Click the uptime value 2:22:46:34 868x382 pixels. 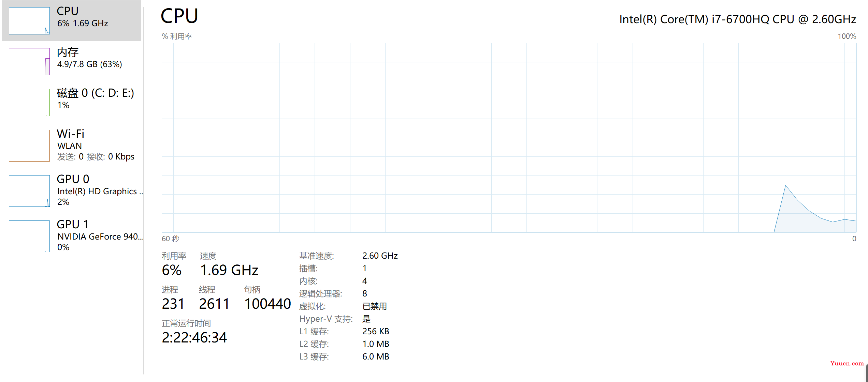pyautogui.click(x=194, y=338)
